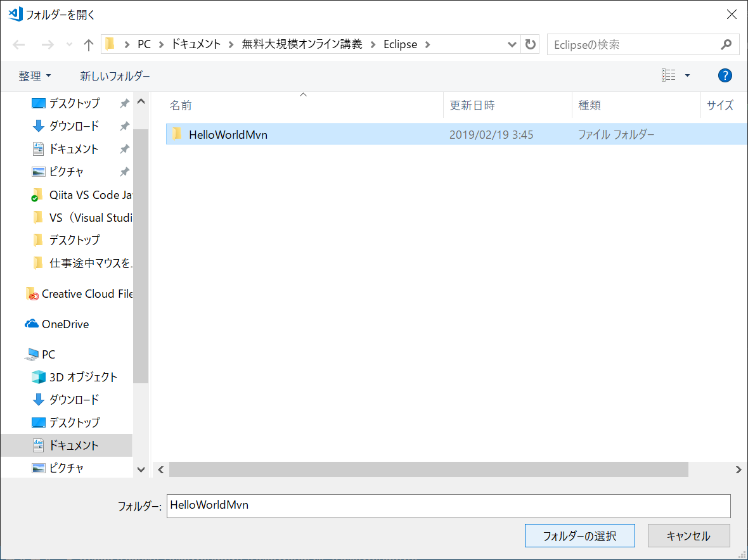The height and width of the screenshot is (560, 748).
Task: Click inside the フォルダー name input field
Action: point(444,506)
